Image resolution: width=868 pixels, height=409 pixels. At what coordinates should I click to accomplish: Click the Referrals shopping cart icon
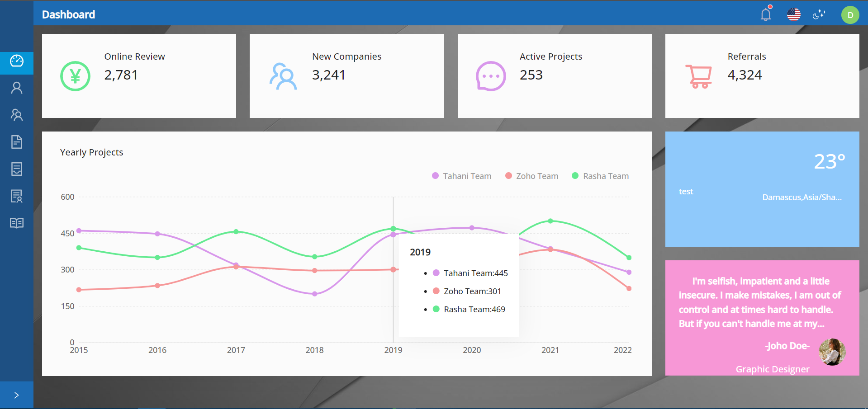pyautogui.click(x=699, y=76)
